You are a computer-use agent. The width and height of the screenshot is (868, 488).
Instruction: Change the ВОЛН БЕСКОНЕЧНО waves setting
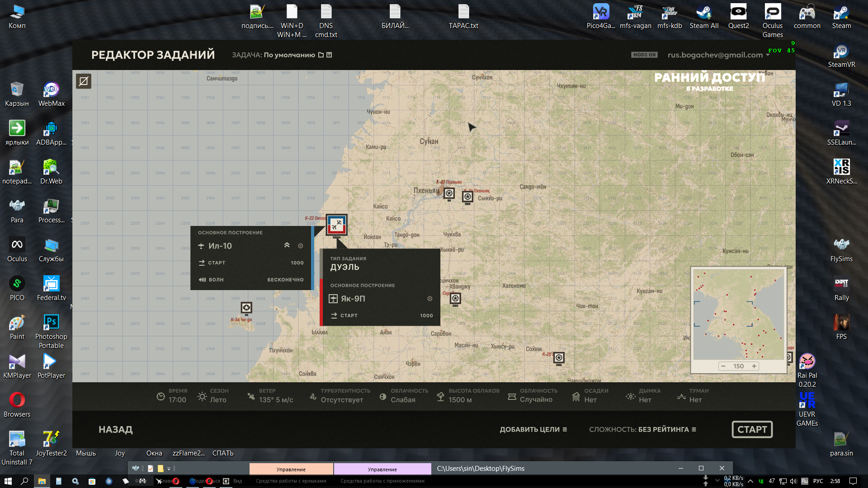coord(251,280)
